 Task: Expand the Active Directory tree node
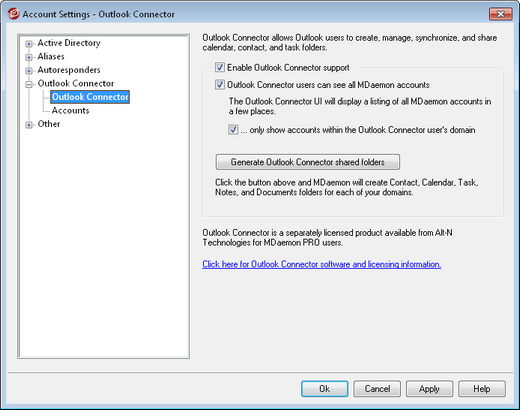[x=29, y=44]
